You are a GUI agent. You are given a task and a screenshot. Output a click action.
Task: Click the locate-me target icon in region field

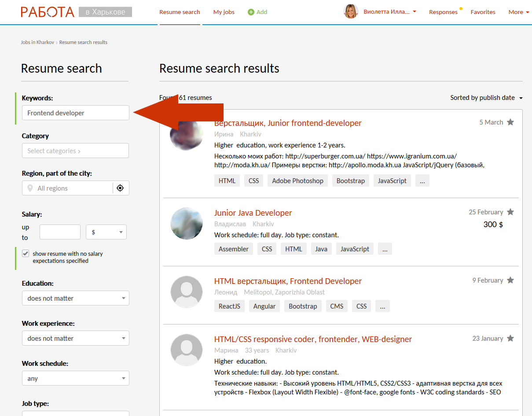pos(120,188)
